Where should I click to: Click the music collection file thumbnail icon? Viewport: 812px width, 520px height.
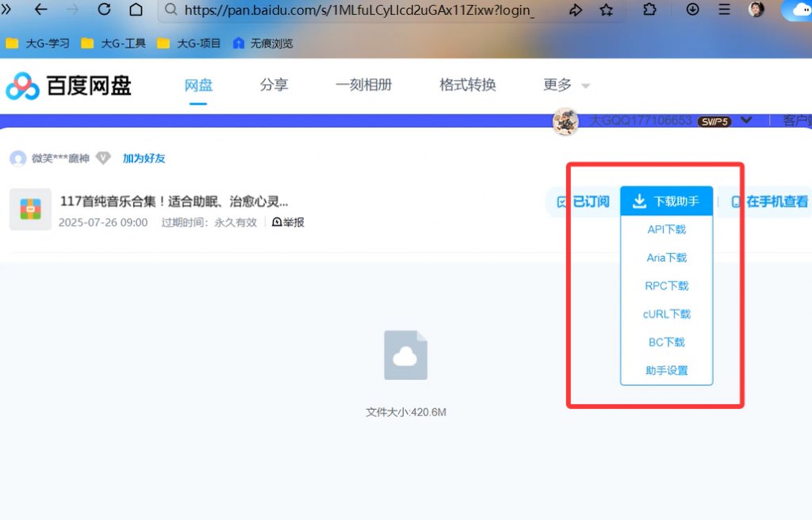pyautogui.click(x=29, y=209)
